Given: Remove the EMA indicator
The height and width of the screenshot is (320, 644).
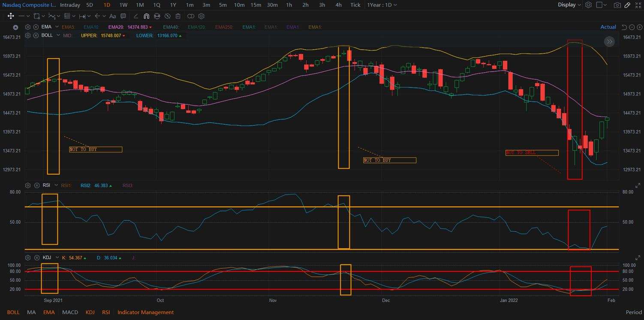Looking at the screenshot, I should coord(36,27).
